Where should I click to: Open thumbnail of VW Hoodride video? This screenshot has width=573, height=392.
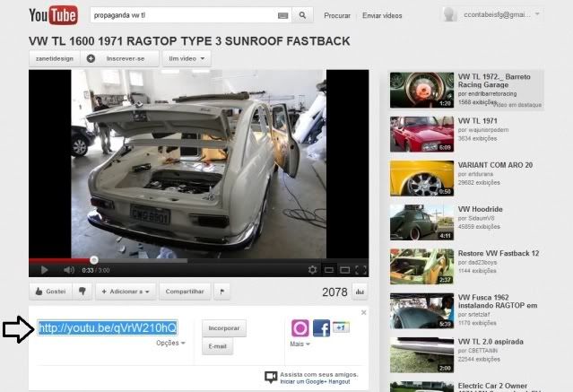click(x=421, y=222)
